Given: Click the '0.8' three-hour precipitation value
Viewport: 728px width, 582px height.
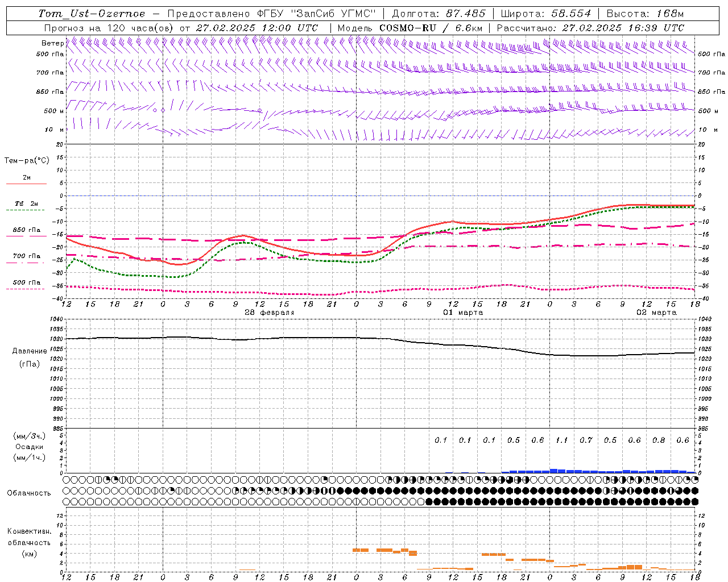Looking at the screenshot, I should 659,440.
